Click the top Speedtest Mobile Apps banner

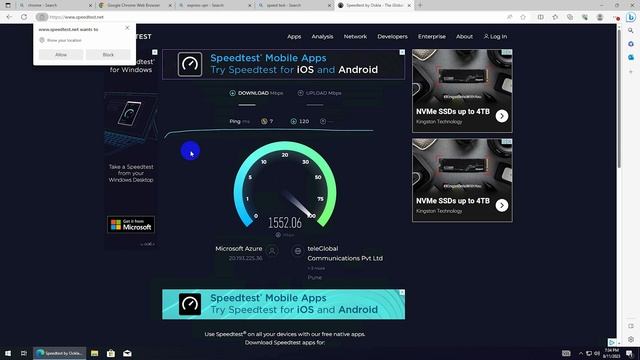pos(284,64)
